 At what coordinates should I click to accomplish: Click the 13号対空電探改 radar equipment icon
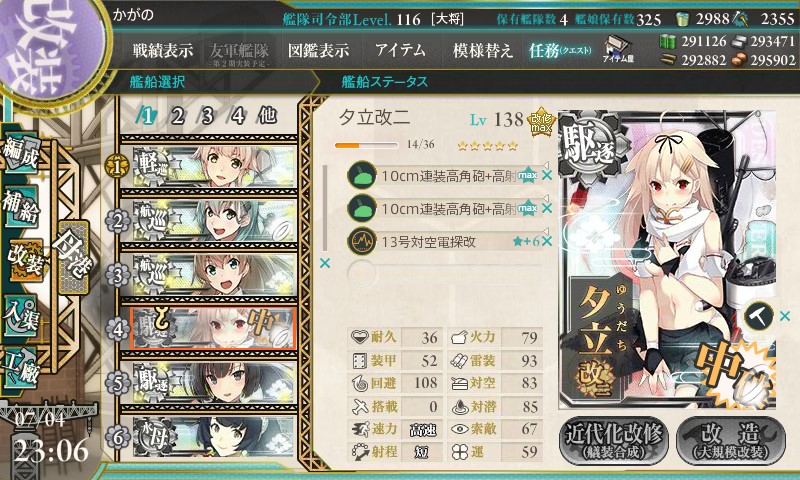(361, 241)
